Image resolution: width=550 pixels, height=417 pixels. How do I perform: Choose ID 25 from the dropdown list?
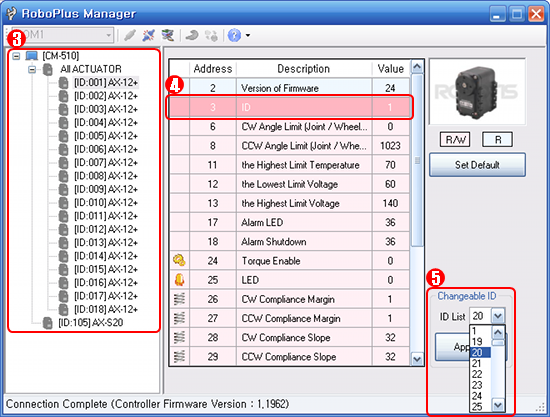coord(480,407)
